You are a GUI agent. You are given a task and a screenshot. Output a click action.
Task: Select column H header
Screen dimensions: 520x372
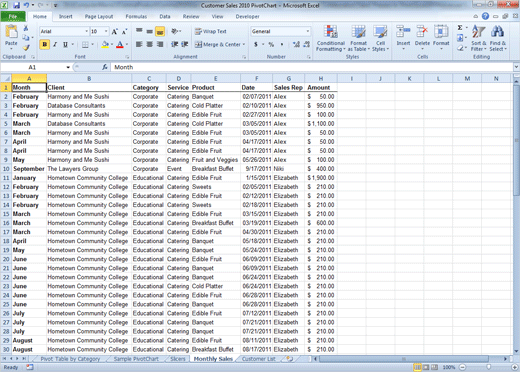[x=321, y=79]
